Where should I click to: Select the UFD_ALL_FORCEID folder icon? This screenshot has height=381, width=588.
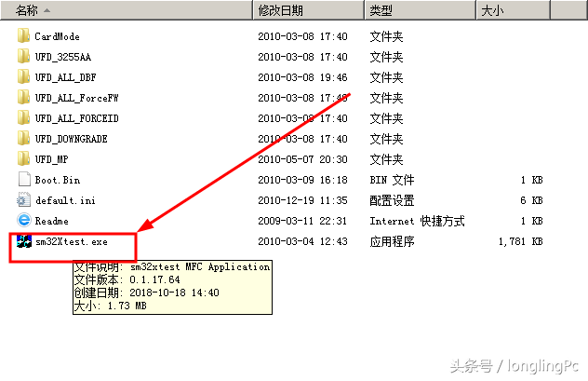click(23, 118)
